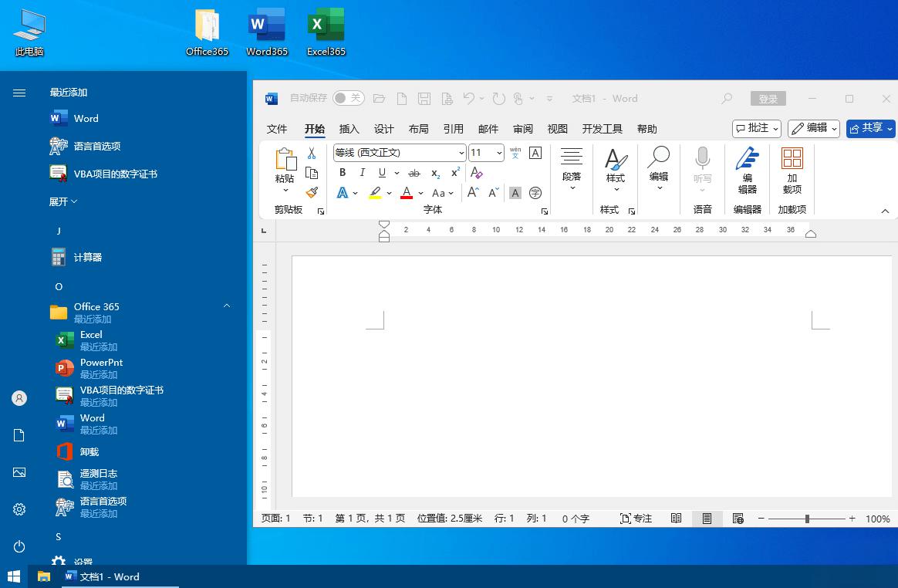The width and height of the screenshot is (898, 588).
Task: Switch to Web layout view in status bar
Action: 738,518
